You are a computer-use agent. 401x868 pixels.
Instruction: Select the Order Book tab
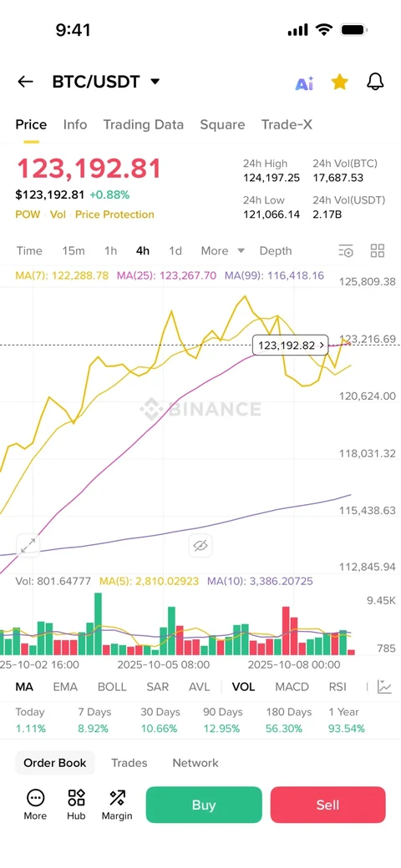55,763
